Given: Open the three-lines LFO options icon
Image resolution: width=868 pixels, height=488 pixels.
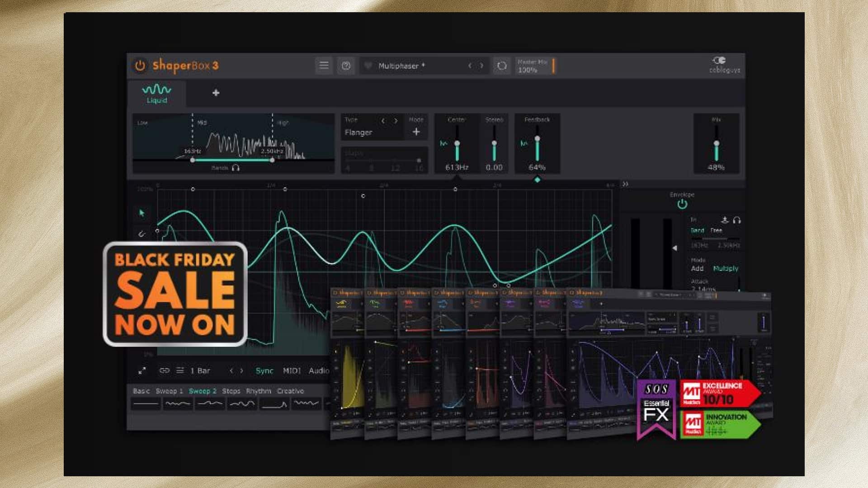Looking at the screenshot, I should (180, 371).
